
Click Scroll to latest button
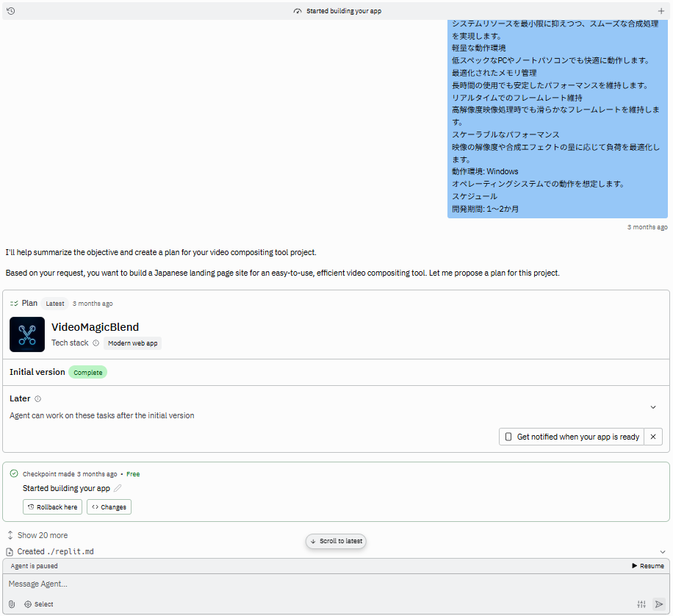click(x=336, y=541)
